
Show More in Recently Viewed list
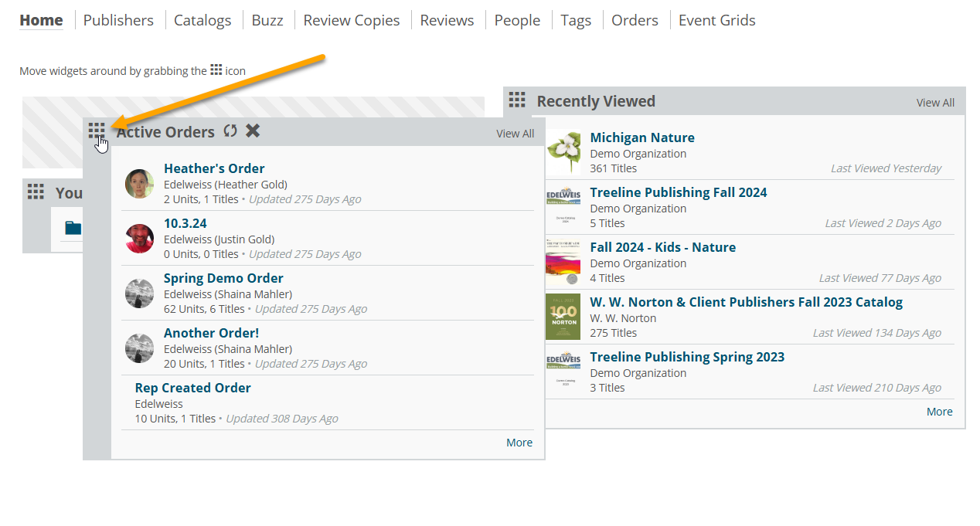coord(939,412)
